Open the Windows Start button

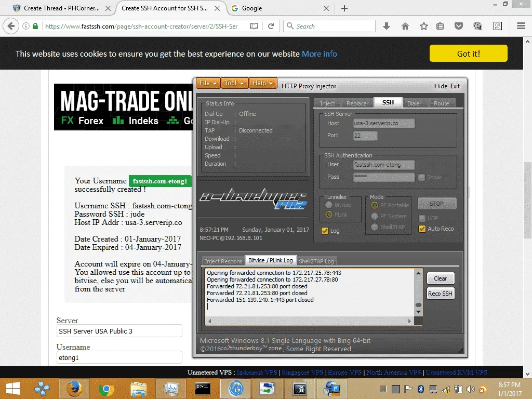click(x=13, y=389)
